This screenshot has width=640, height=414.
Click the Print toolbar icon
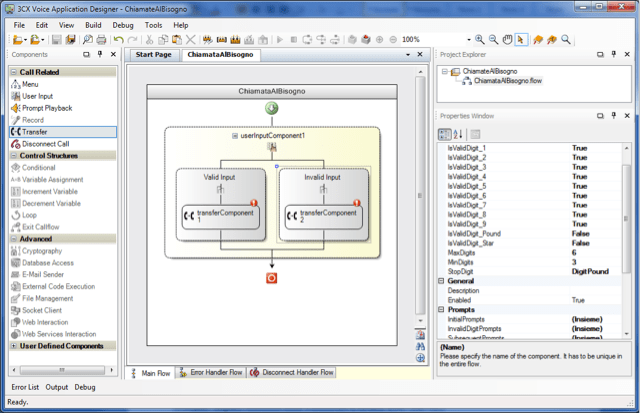pyautogui.click(x=101, y=39)
